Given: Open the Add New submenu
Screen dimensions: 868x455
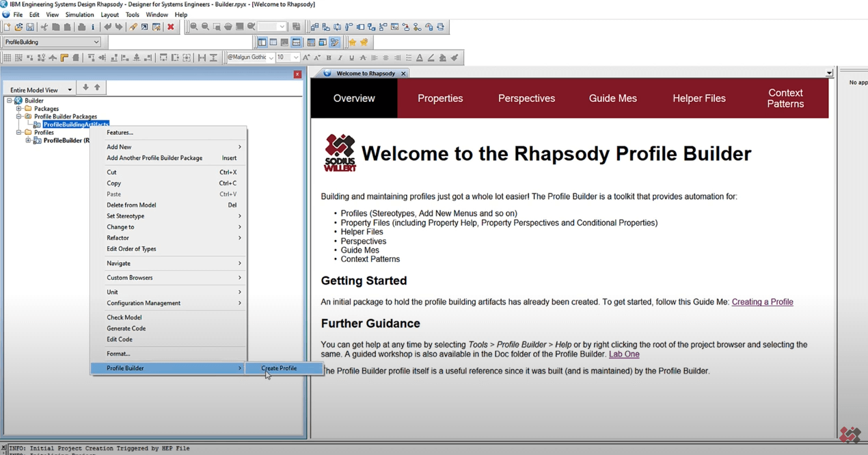Looking at the screenshot, I should [168, 147].
